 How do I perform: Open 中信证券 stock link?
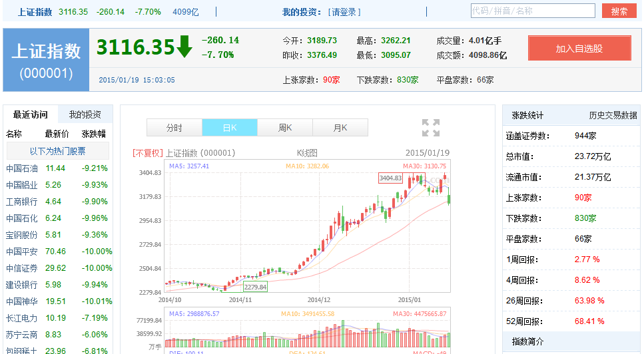[22, 268]
